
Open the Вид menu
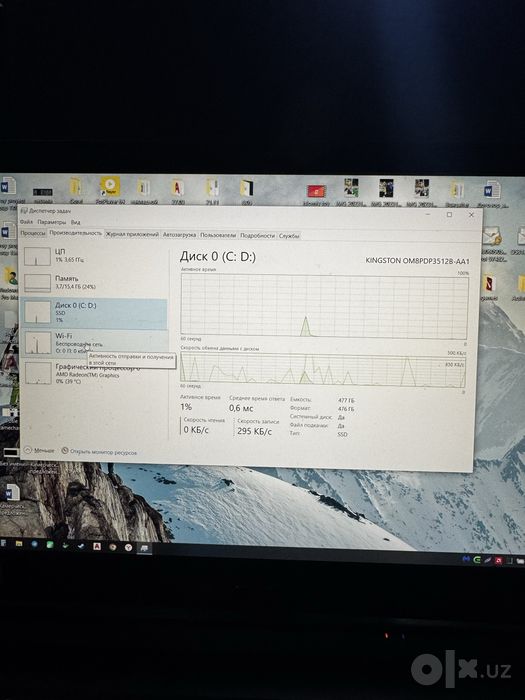(x=75, y=222)
